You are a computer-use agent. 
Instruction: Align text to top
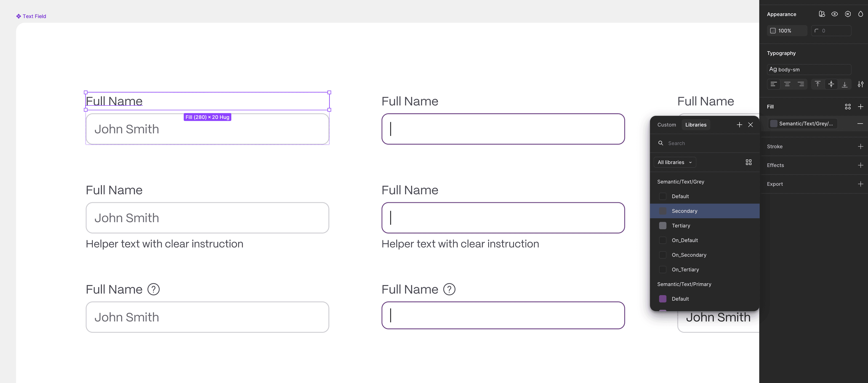(817, 84)
